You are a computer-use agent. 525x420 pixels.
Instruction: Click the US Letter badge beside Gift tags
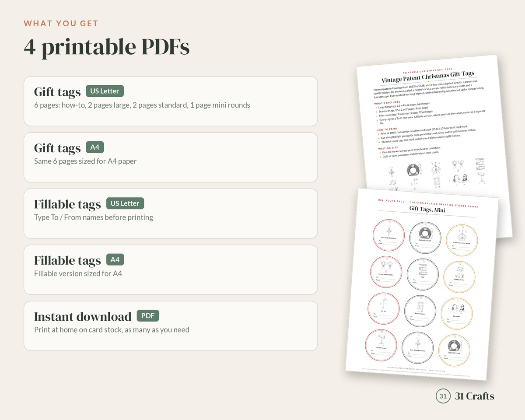[x=105, y=91]
